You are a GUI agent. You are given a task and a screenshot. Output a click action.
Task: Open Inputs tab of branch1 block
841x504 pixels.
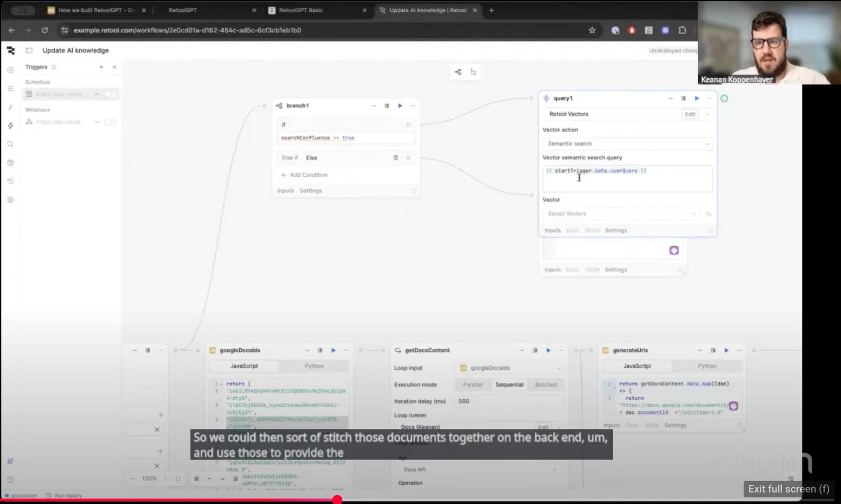click(285, 190)
